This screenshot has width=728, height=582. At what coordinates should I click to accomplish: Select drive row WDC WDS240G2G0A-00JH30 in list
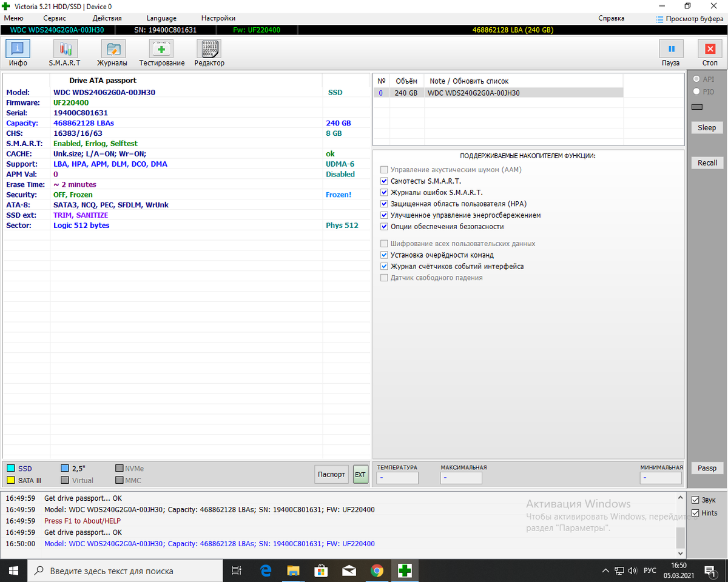pos(498,93)
